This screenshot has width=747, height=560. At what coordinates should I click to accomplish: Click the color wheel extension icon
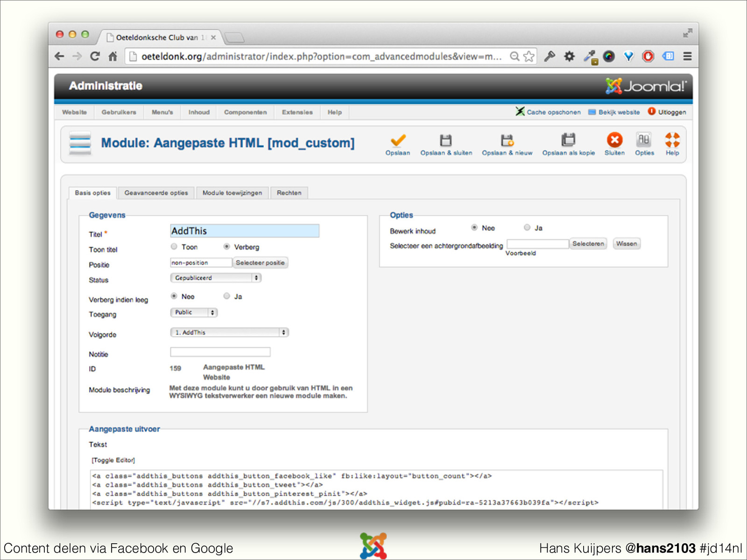(609, 56)
